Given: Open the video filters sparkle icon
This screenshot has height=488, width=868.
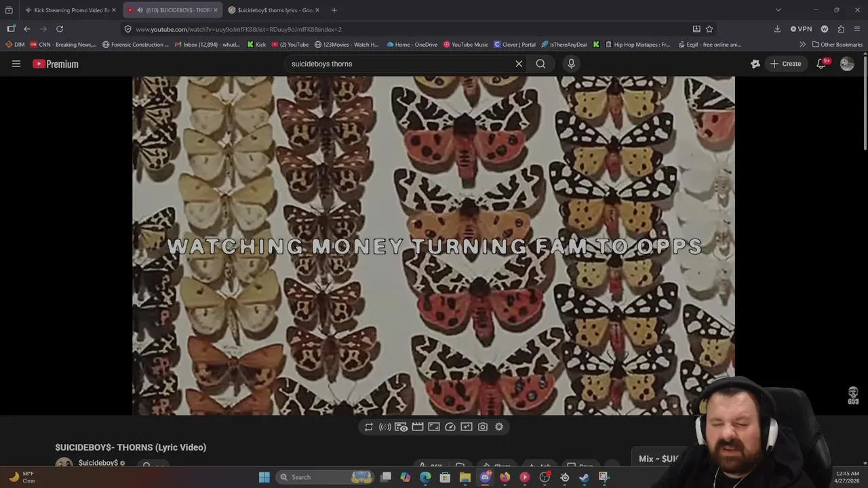Looking at the screenshot, I should (467, 427).
